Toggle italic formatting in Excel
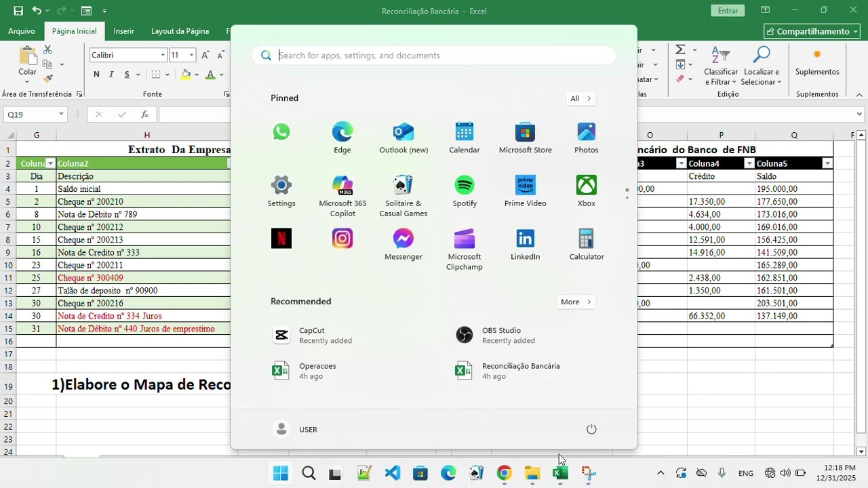868x488 pixels. 111,75
